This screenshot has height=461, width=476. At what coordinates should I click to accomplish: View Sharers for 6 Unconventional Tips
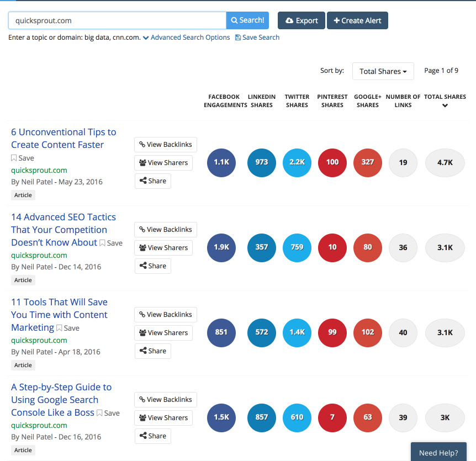click(163, 163)
